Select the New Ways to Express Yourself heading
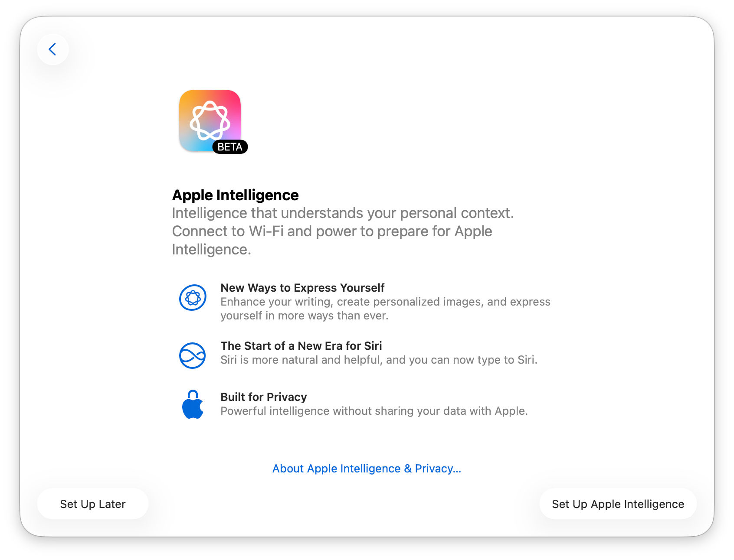Image resolution: width=734 pixels, height=560 pixels. pos(302,288)
